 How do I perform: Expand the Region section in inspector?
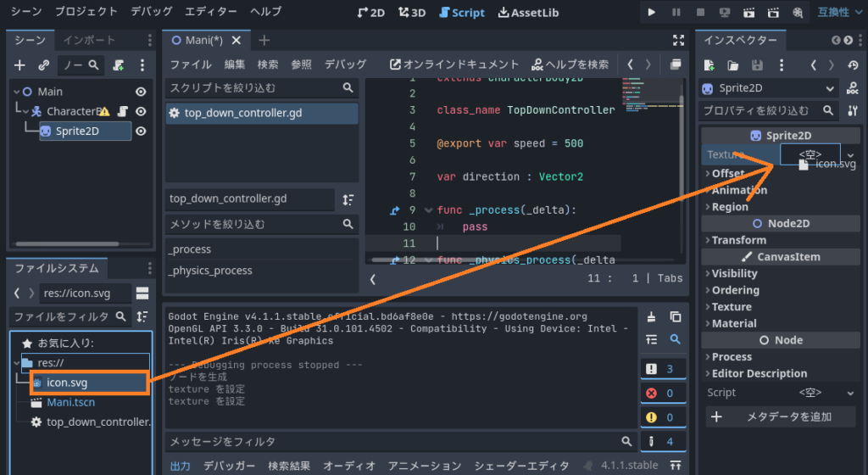(x=730, y=207)
